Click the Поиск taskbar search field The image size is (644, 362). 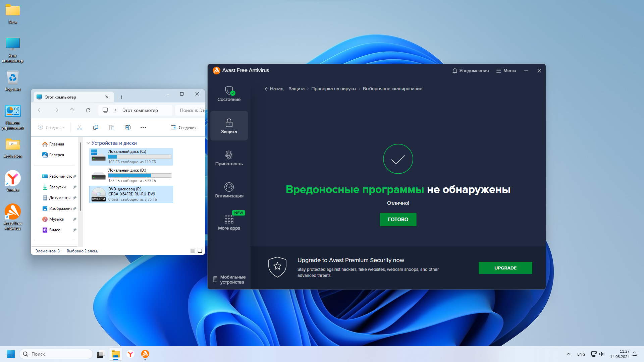56,354
